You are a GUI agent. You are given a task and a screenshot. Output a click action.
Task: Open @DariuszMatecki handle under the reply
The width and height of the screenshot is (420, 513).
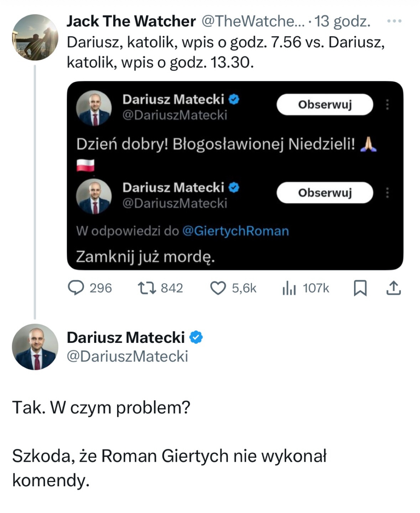coord(128,356)
